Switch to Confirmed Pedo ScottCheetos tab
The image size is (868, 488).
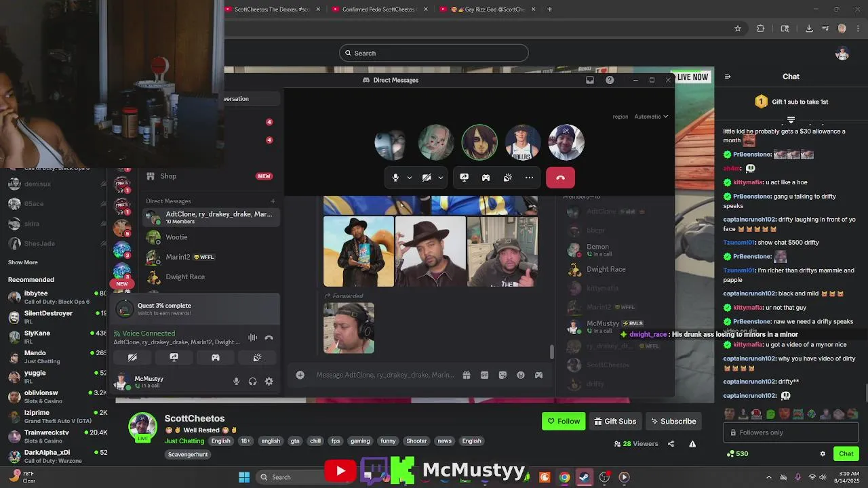point(378,9)
